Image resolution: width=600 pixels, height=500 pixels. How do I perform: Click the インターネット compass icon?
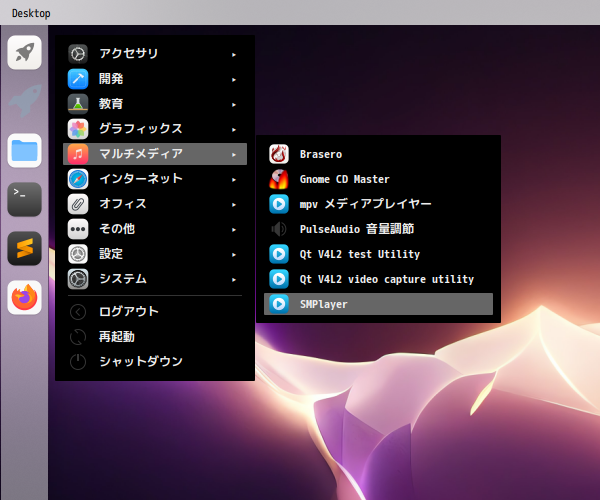[78, 179]
